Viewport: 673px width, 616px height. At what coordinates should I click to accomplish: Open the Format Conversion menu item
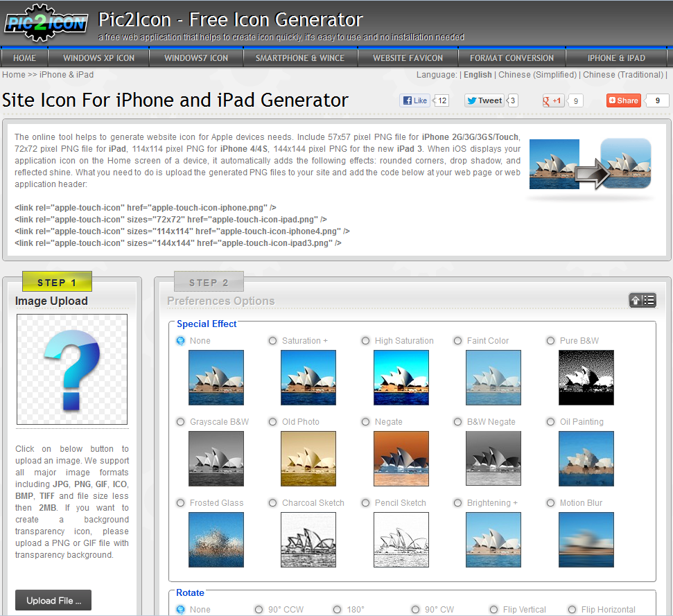512,58
